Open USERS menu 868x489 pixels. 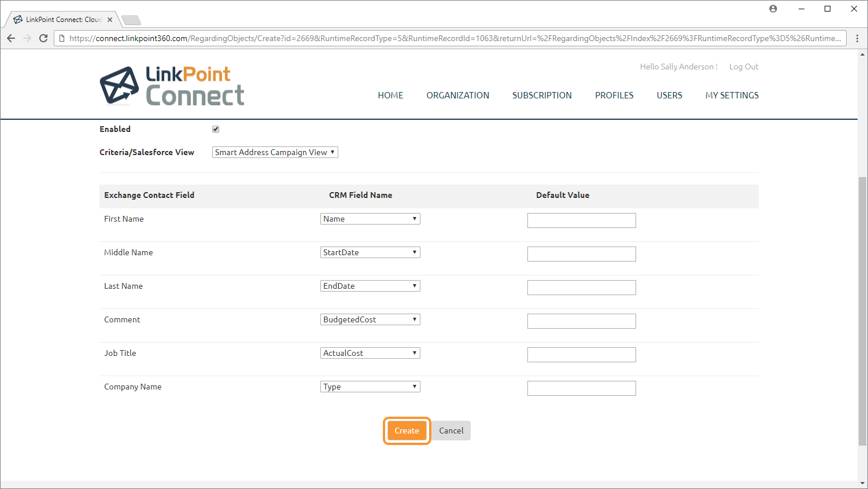pos(670,95)
